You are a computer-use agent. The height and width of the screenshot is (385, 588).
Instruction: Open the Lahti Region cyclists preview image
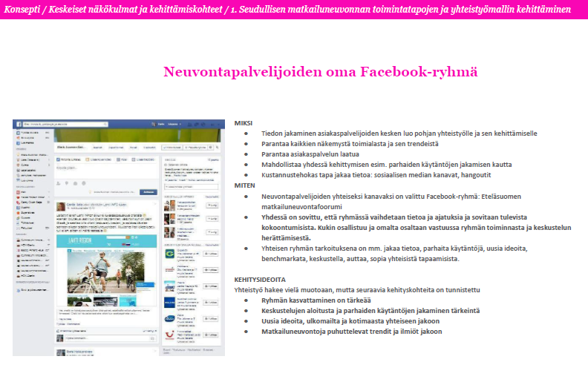106,272
